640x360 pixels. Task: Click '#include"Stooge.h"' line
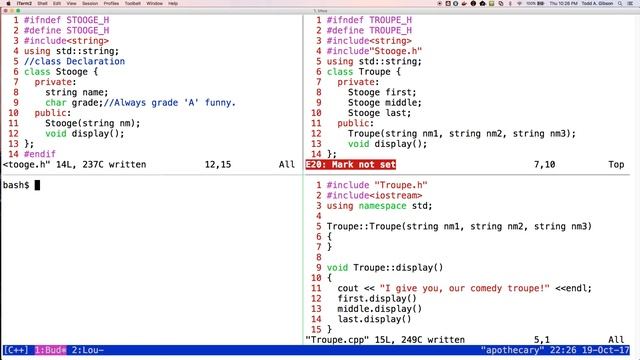coord(374,51)
